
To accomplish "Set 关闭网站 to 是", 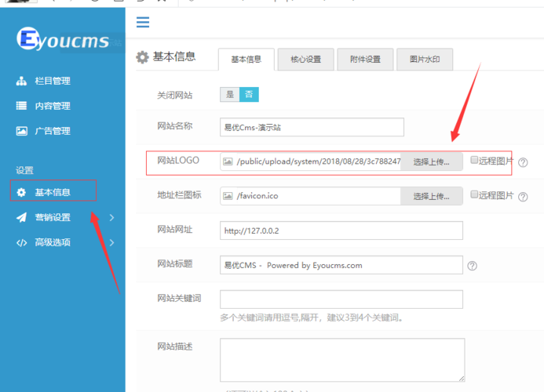I will [230, 94].
